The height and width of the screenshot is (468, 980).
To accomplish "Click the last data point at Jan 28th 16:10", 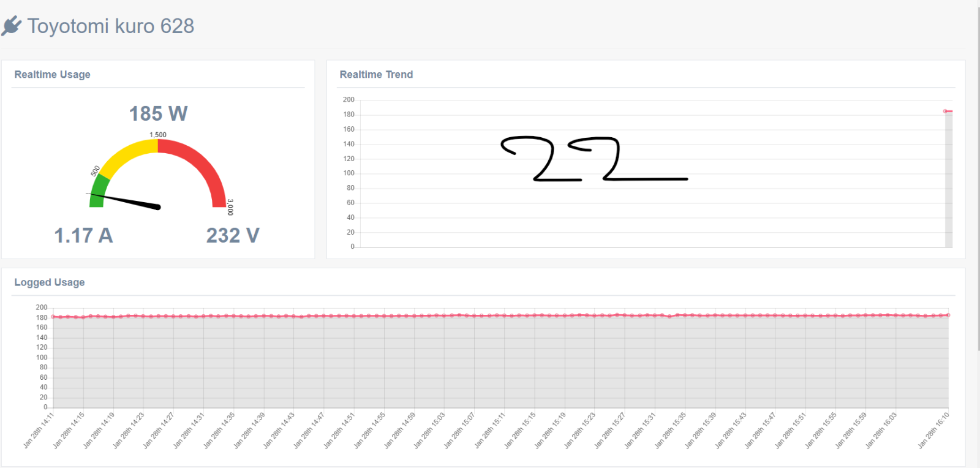I will pos(948,315).
